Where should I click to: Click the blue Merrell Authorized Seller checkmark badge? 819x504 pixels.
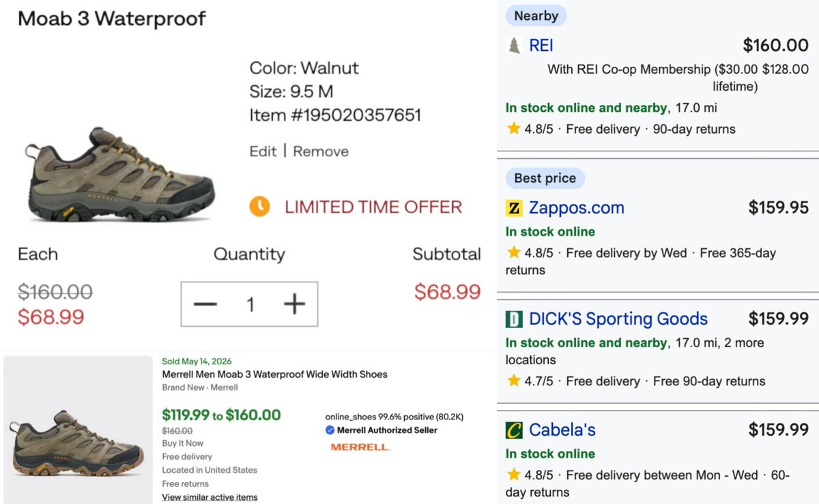(x=330, y=430)
